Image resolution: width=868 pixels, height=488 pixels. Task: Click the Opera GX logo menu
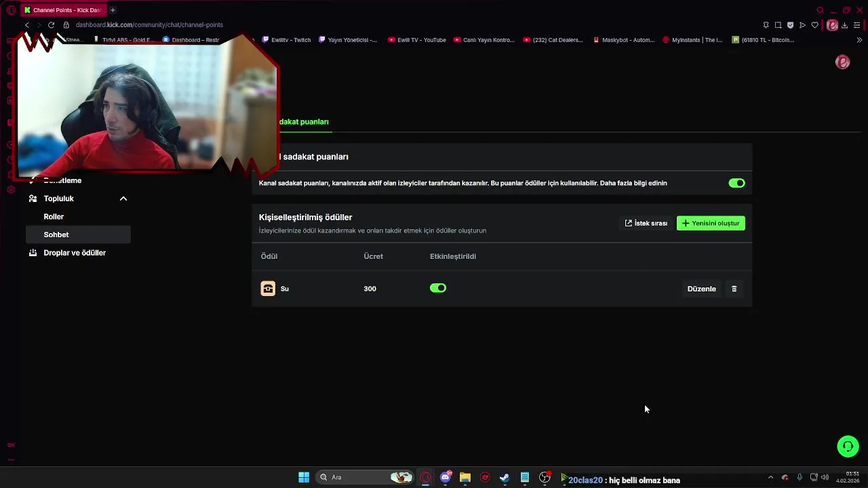tap(11, 10)
